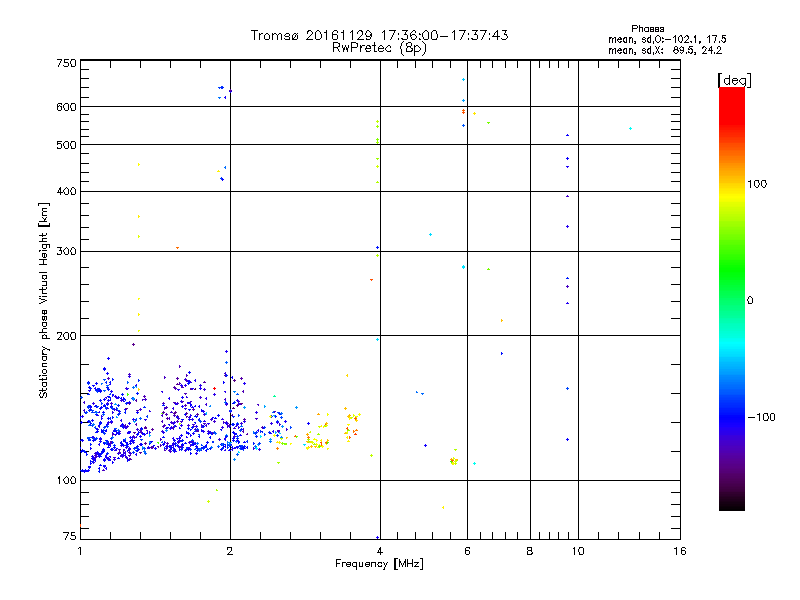Click the y-axis '75' tick label
The image size is (800, 600).
point(70,536)
